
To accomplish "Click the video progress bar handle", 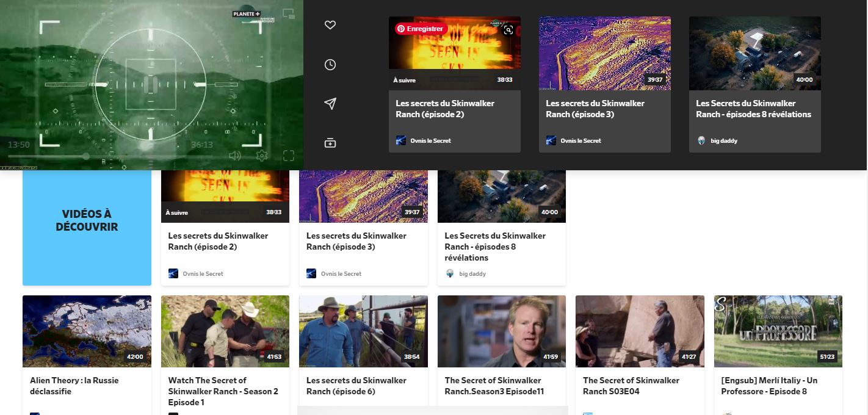I will coord(86,156).
